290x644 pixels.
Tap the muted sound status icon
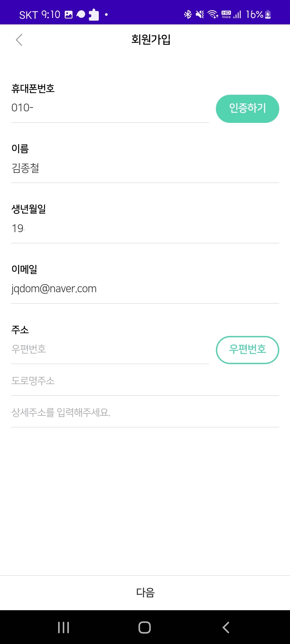pos(200,14)
